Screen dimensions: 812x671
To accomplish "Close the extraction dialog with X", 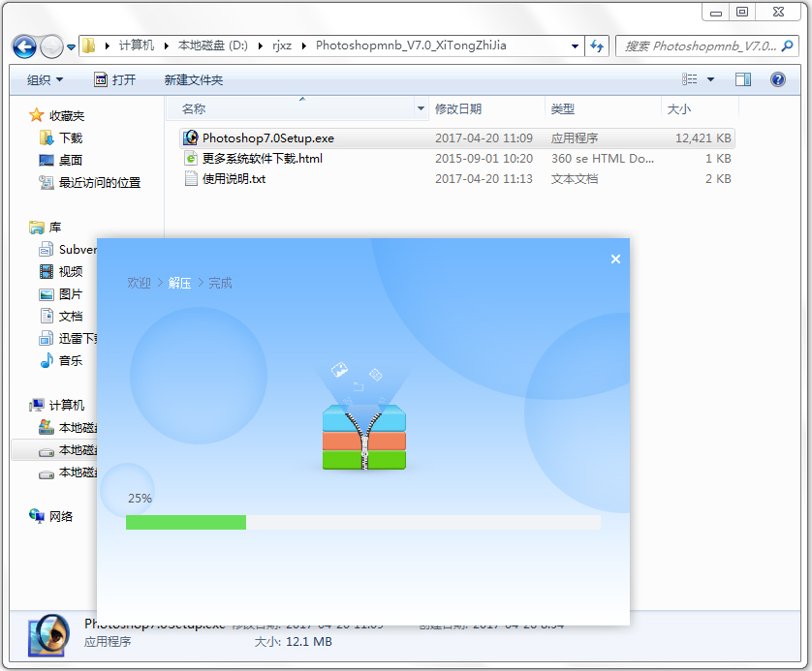I will [615, 259].
